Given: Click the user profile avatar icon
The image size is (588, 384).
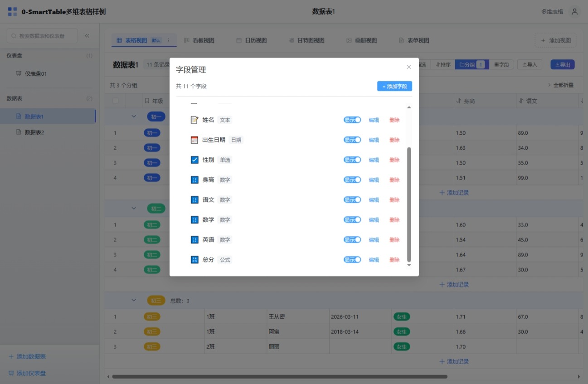Looking at the screenshot, I should (x=574, y=12).
